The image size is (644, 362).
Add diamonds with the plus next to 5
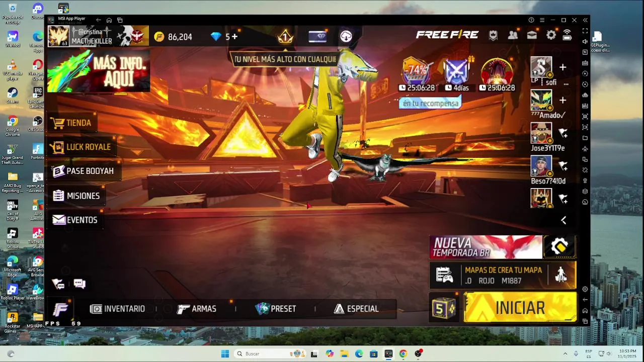[234, 37]
